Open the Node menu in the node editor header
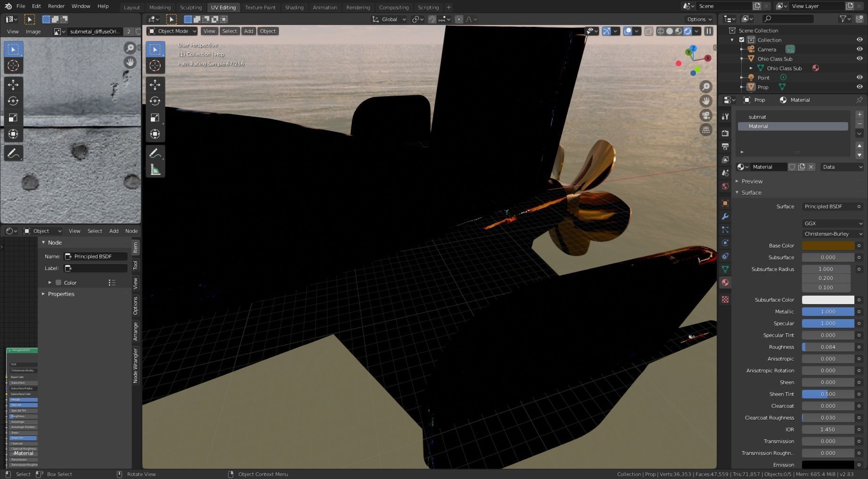This screenshot has width=868, height=479. tap(131, 231)
